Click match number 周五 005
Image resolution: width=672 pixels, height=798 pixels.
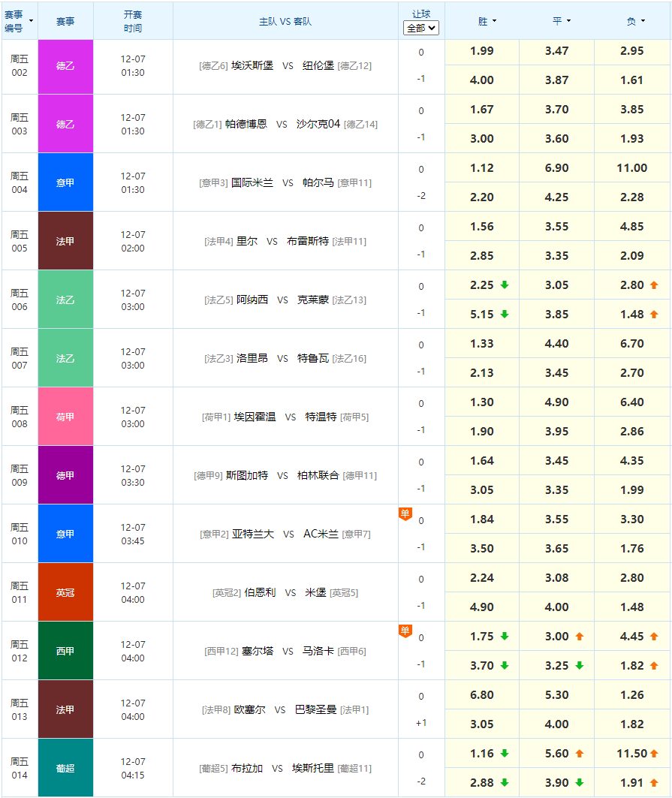click(20, 241)
